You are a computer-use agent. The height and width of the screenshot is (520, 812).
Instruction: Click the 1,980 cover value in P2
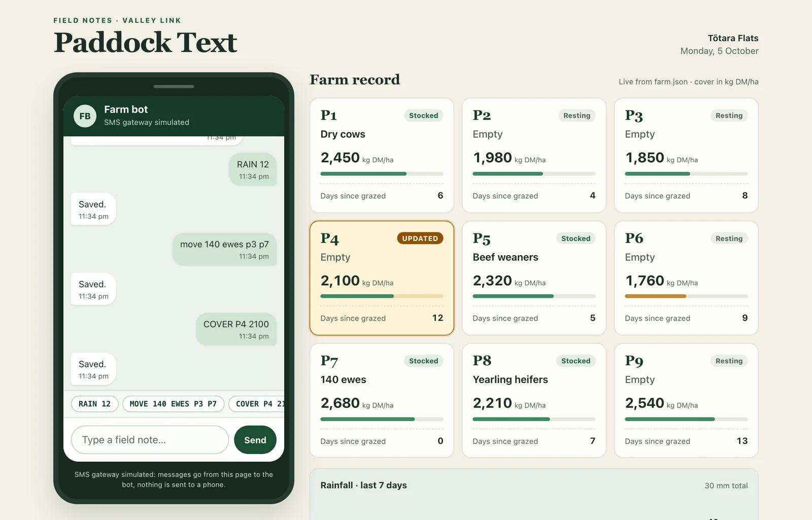tap(492, 158)
